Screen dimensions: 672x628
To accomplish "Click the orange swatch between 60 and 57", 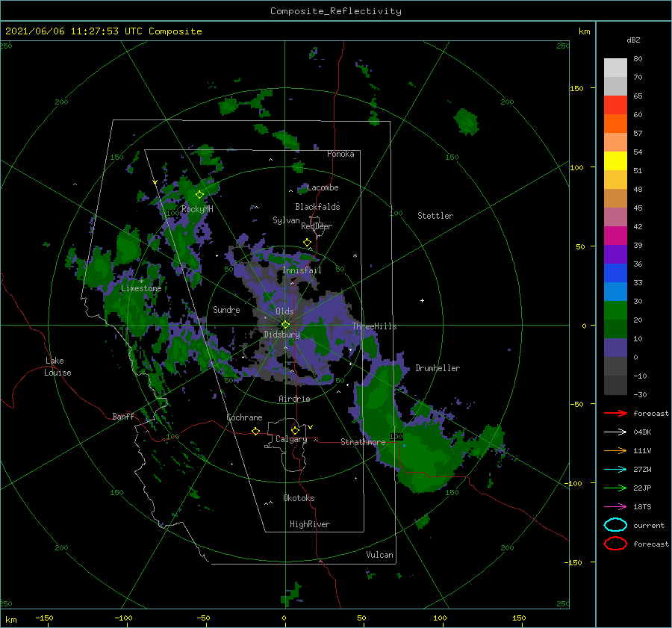I will click(x=615, y=124).
